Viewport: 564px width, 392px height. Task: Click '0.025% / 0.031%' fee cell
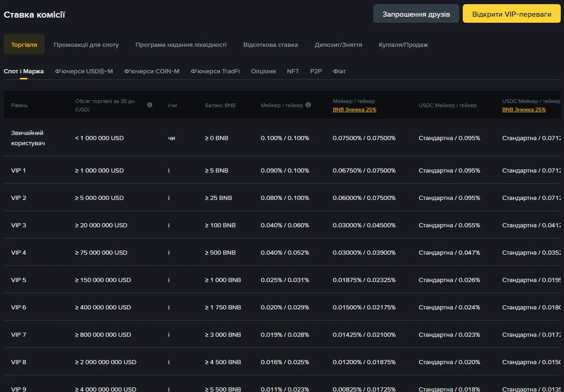click(285, 280)
